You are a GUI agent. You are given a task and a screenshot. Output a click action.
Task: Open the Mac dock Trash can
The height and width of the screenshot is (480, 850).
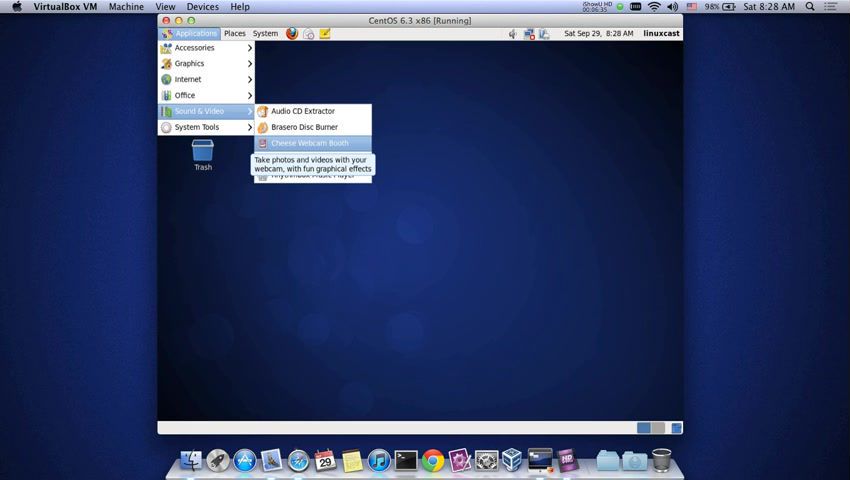(x=661, y=460)
